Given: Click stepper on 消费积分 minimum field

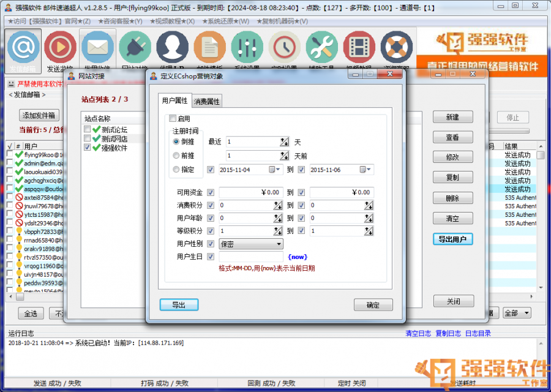Looking at the screenshot, I should pos(278,205).
